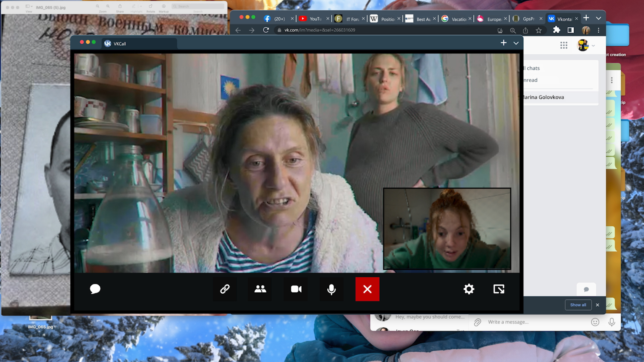The height and width of the screenshot is (362, 644).
Task: Click the Show all button
Action: pos(578,305)
